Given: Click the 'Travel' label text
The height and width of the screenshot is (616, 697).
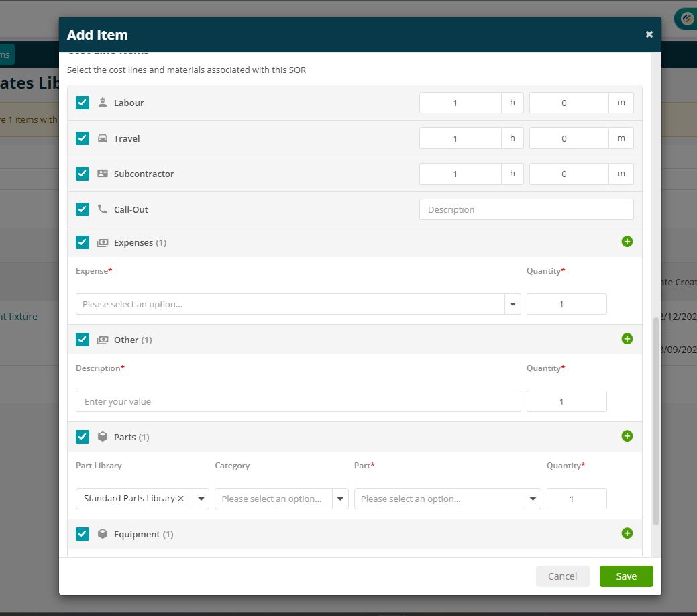Looking at the screenshot, I should [x=127, y=138].
